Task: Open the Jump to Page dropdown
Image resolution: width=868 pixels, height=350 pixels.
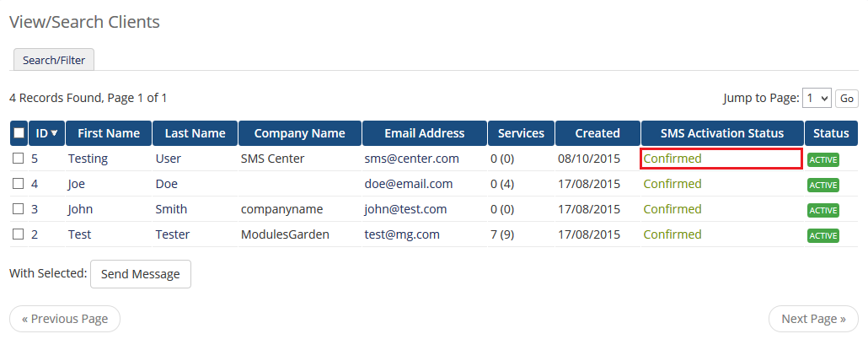Action: [x=817, y=99]
